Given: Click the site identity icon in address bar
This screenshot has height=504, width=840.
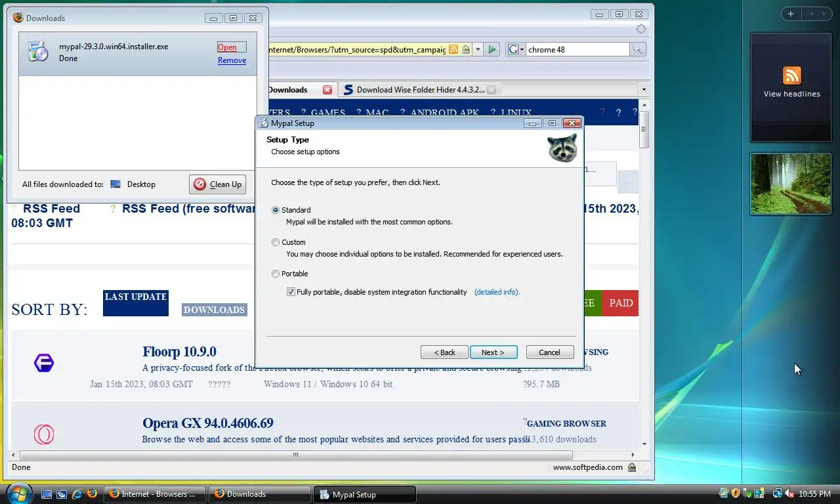Looking at the screenshot, I should 466,49.
